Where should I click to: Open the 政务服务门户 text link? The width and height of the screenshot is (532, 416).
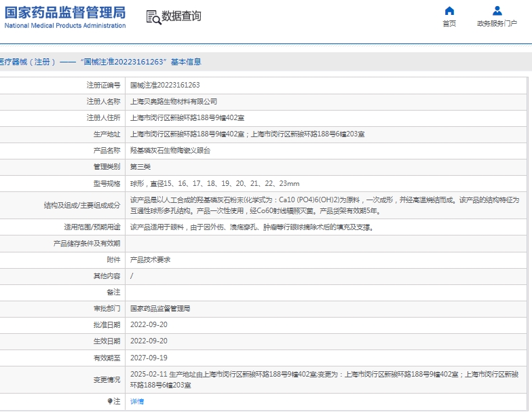pyautogui.click(x=497, y=23)
